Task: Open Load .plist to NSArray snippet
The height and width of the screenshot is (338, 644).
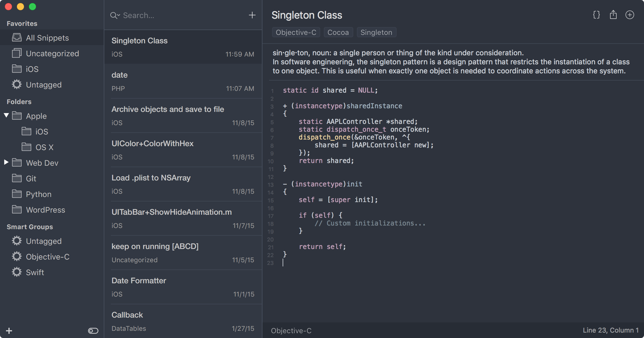Action: point(183,184)
